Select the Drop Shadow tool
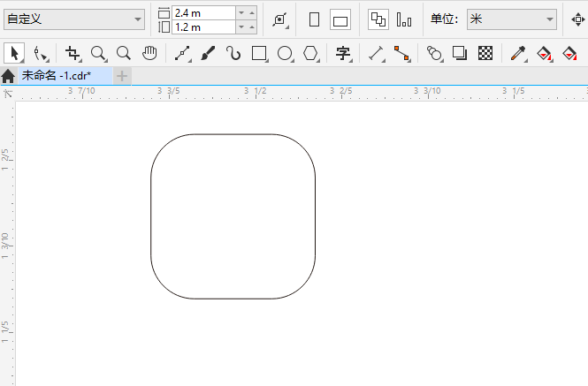 pos(460,54)
